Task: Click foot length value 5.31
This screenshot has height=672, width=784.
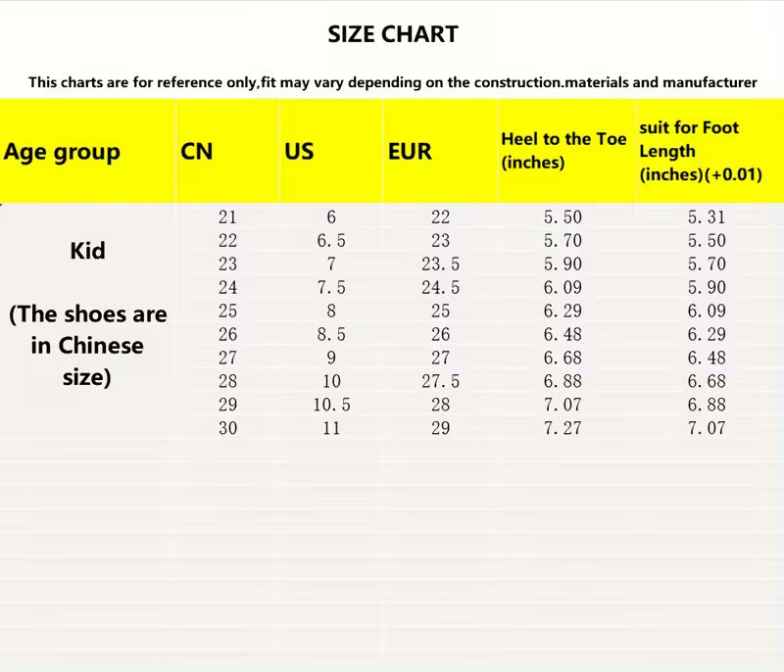Action: click(x=707, y=217)
